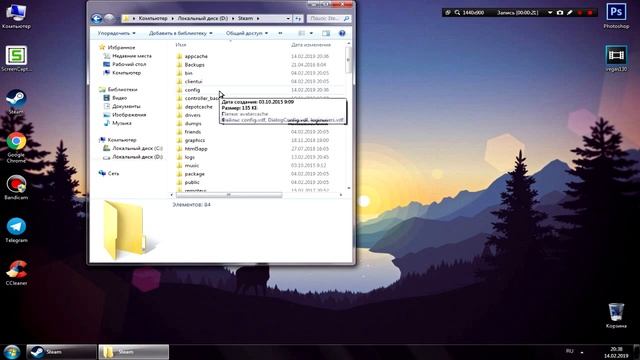This screenshot has width=640, height=360.
Task: Go back with the Explorer back arrow
Action: tap(97, 18)
